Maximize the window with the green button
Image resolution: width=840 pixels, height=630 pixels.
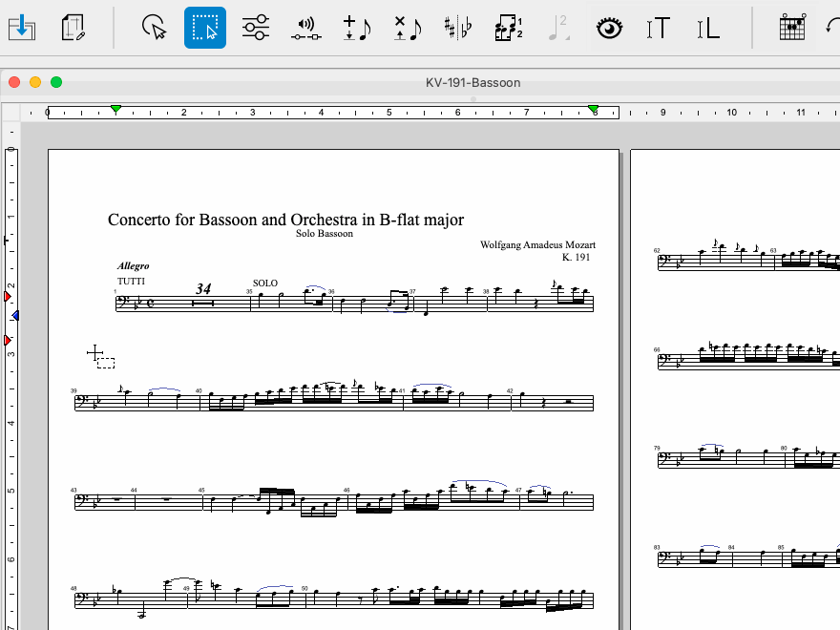(x=56, y=82)
